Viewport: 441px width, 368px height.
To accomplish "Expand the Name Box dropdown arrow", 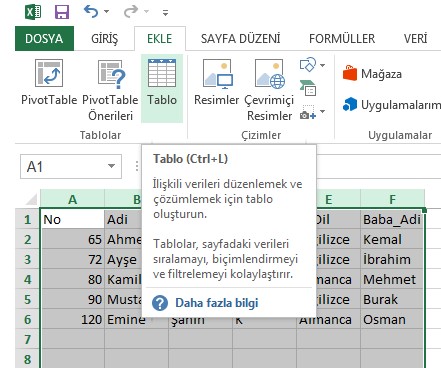I will [112, 166].
